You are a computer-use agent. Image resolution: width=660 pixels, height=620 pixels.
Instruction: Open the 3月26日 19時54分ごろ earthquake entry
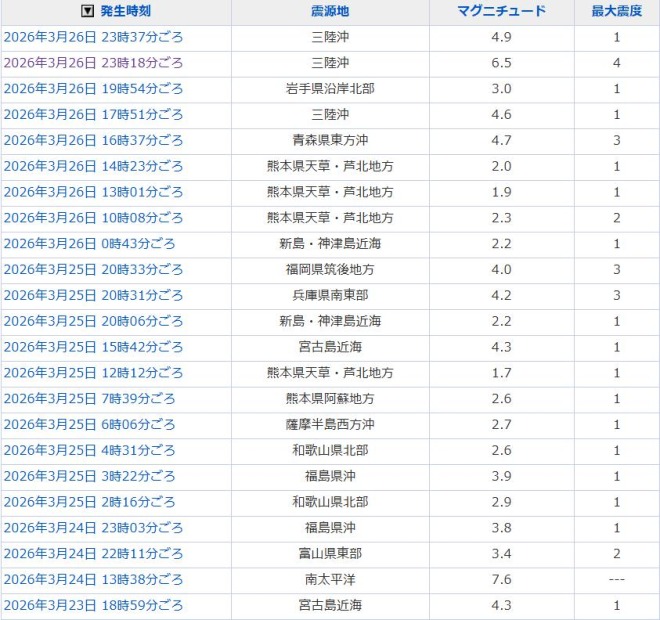[x=94, y=89]
